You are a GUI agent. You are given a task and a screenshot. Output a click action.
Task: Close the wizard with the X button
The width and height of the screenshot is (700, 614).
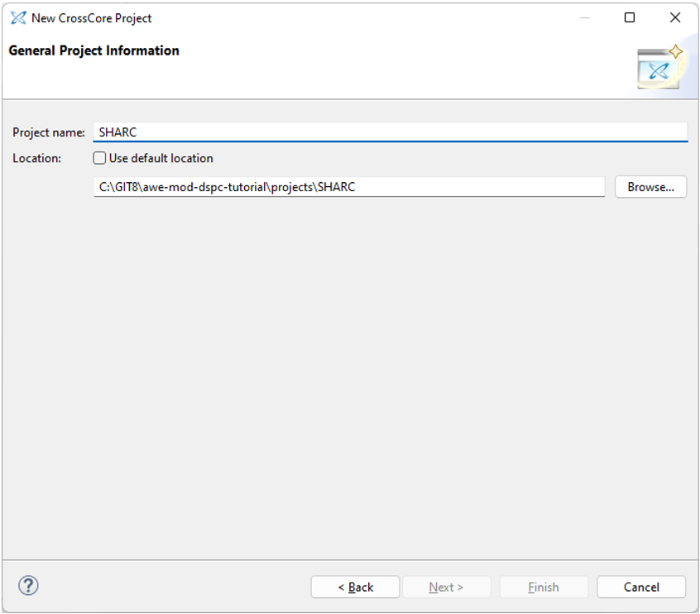[x=674, y=17]
